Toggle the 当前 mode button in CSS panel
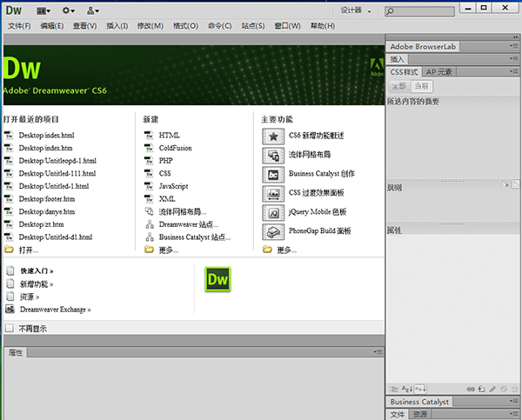522x420 pixels. [421, 86]
